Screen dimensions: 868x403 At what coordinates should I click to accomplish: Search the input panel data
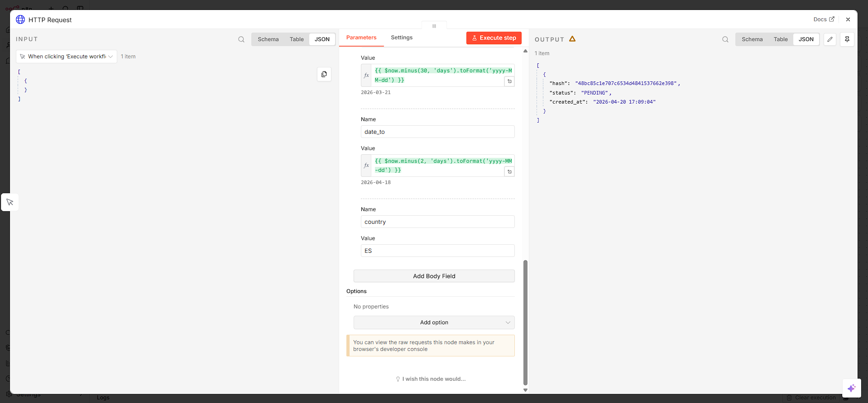click(241, 39)
